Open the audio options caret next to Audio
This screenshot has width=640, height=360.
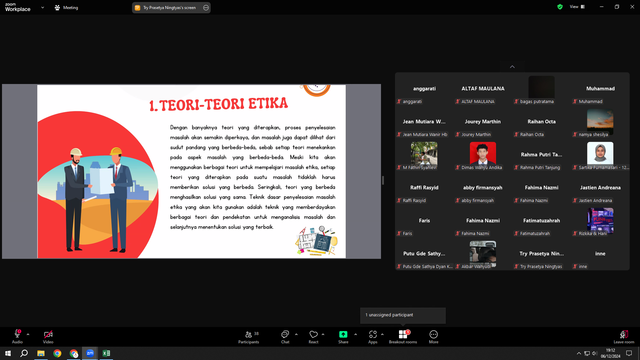28,334
